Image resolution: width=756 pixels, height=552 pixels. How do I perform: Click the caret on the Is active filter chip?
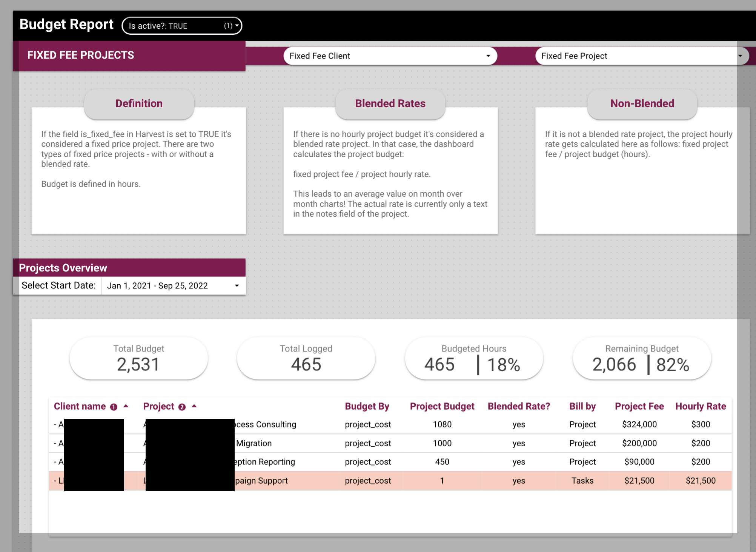236,26
